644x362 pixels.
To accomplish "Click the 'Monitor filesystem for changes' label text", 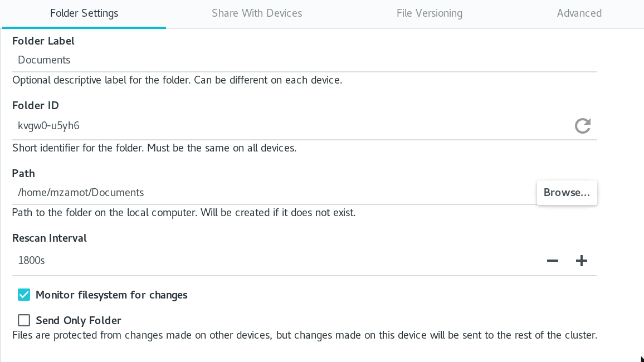I will (x=111, y=295).
